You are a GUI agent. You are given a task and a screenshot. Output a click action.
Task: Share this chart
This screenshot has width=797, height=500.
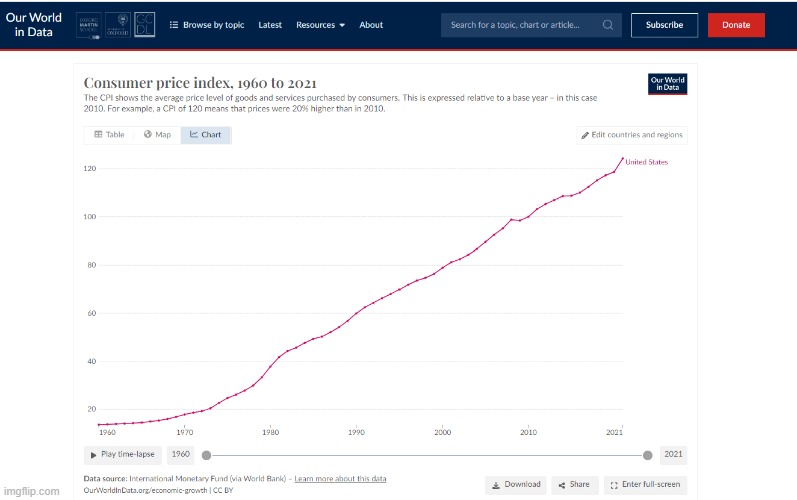(573, 484)
